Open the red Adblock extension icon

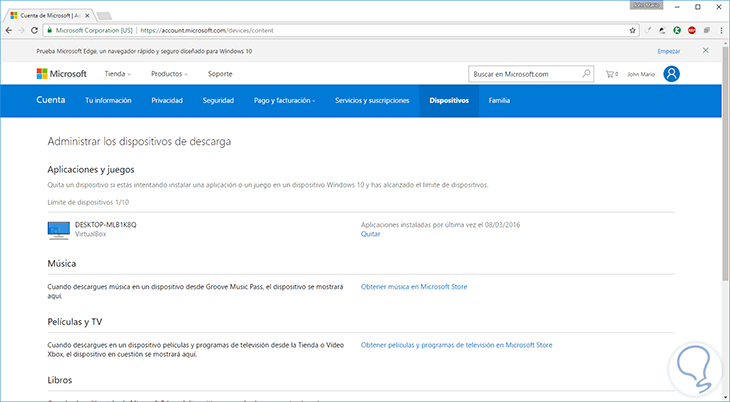tap(692, 30)
